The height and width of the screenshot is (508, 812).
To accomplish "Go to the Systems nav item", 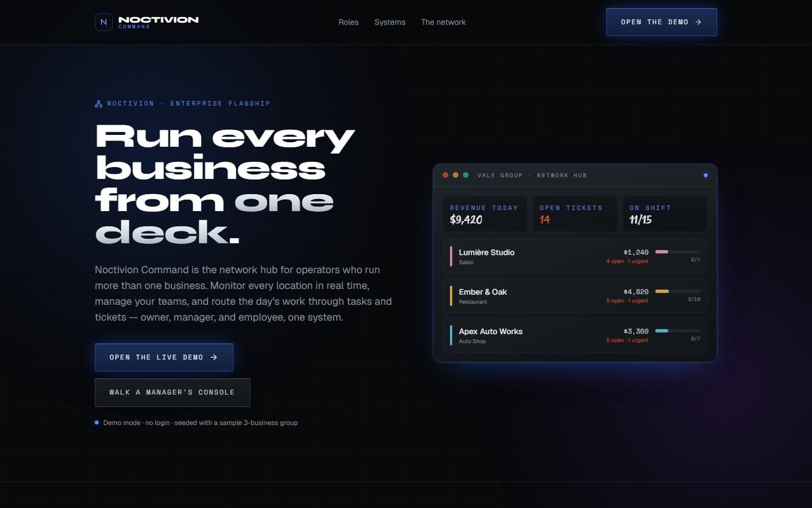I will point(390,22).
